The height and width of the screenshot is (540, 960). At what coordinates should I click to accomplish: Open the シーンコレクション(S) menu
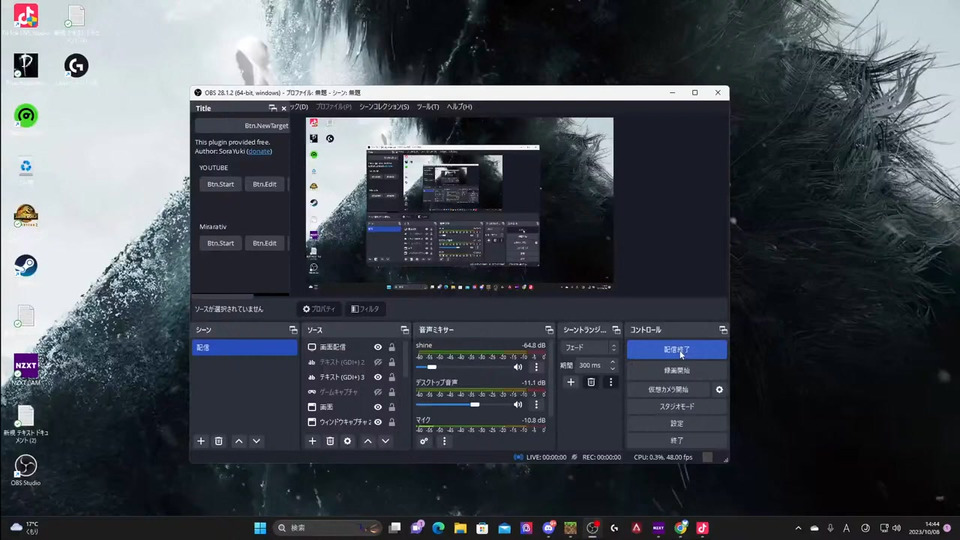pyautogui.click(x=383, y=107)
